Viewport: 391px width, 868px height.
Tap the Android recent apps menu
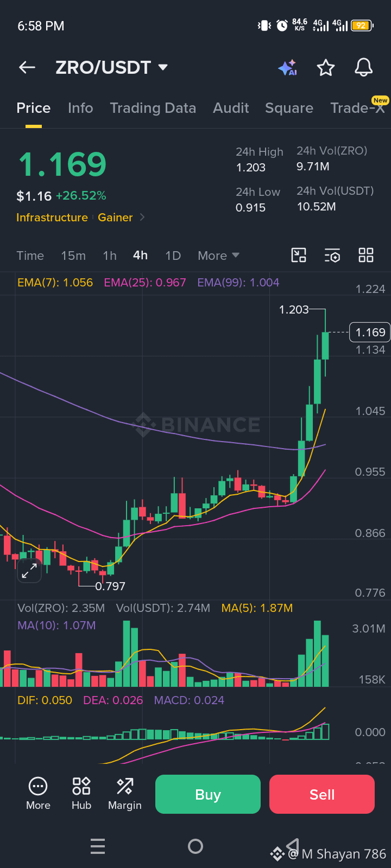pyautogui.click(x=98, y=846)
